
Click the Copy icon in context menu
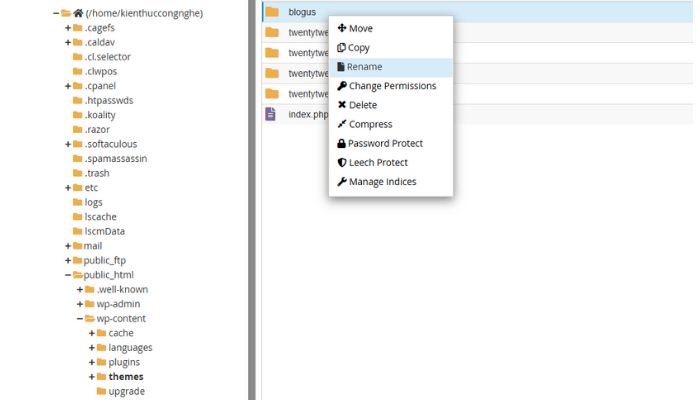[x=342, y=48]
